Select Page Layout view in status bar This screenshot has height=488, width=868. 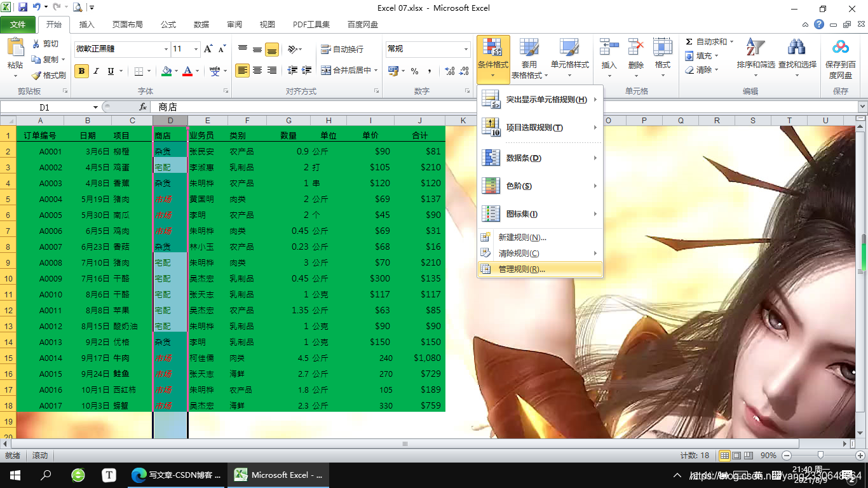coord(737,456)
